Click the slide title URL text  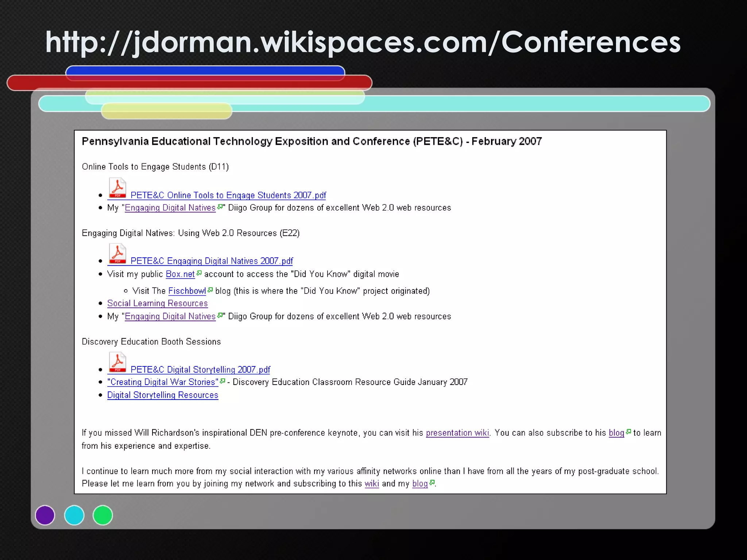click(x=363, y=42)
